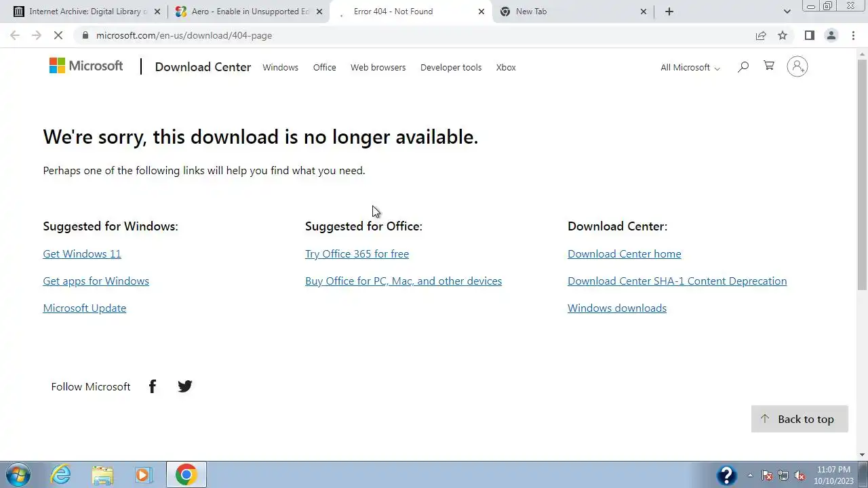The width and height of the screenshot is (868, 488).
Task: Click the scrollbar down arrow
Action: (x=863, y=455)
